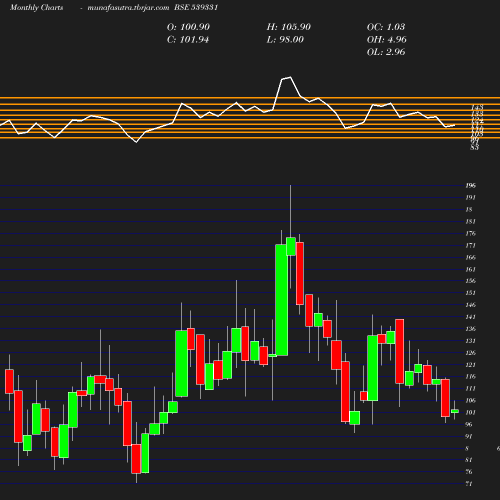Select the munafasutra.tbrjar.com site label

pyautogui.click(x=128, y=8)
